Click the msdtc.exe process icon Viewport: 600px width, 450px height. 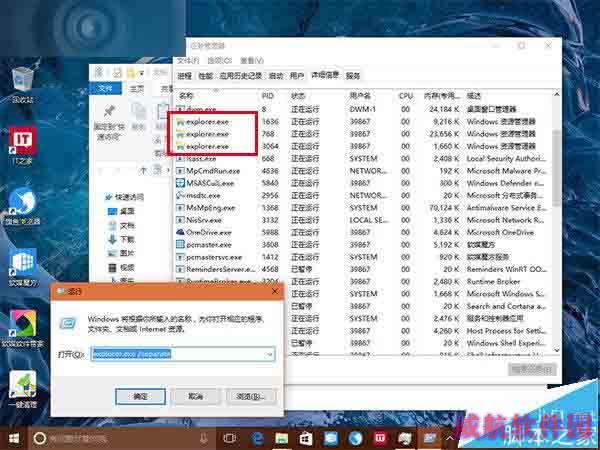(x=180, y=195)
